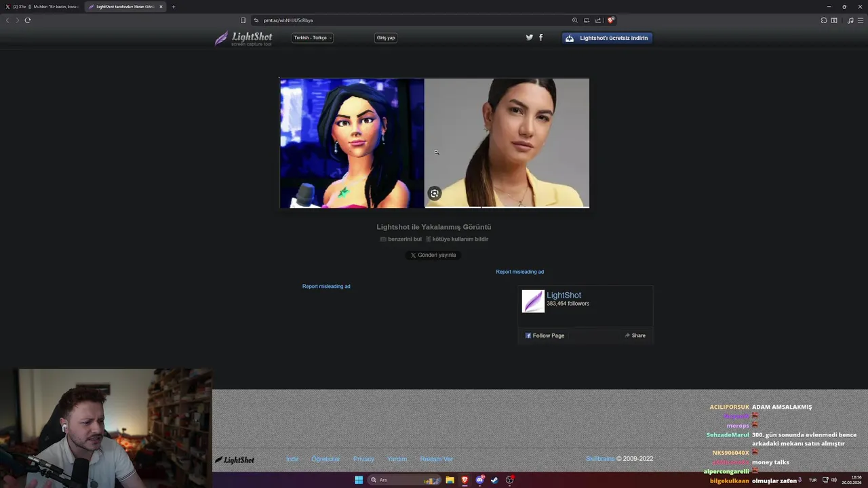
Task: Click the Öğreticiler footer link
Action: coord(325,459)
